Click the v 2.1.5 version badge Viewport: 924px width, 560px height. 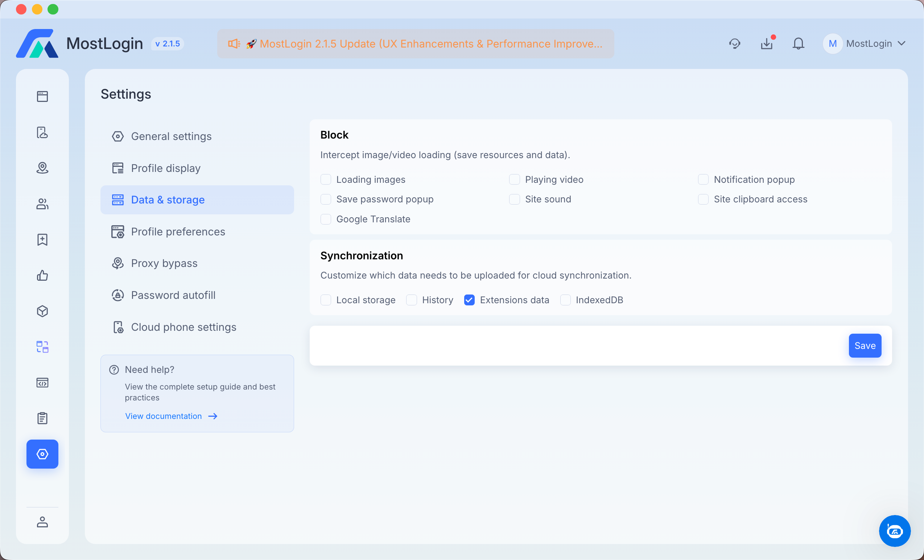[x=168, y=44]
